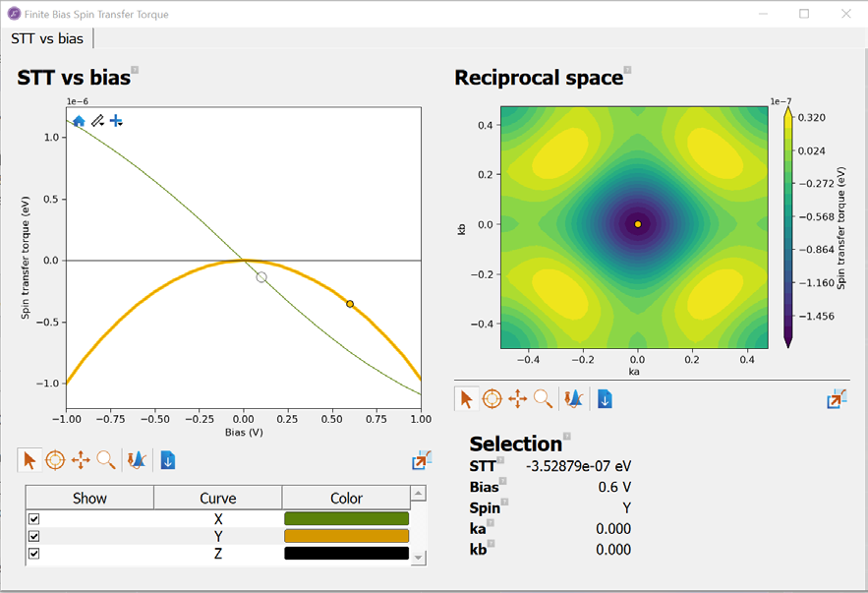Open the green color swatch for curve X
This screenshot has height=593, width=868.
pos(347,519)
